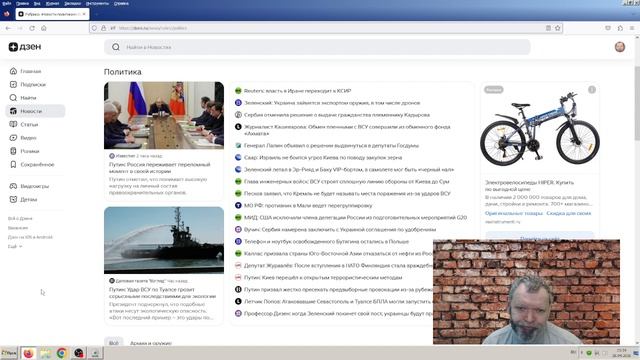
Task: Open headline about Бутягин phone and laptop
Action: [x=326, y=242]
